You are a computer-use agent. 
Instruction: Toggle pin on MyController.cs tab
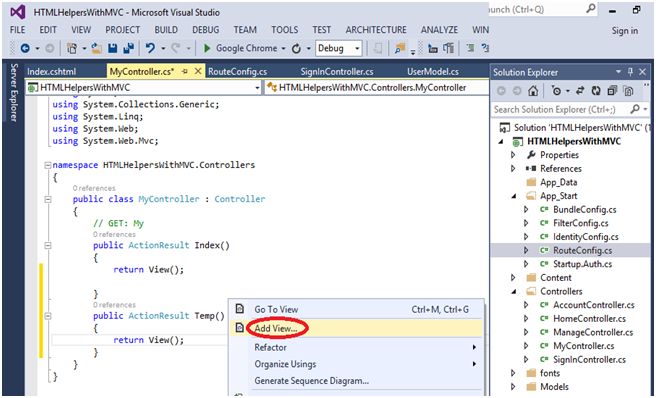(x=185, y=72)
